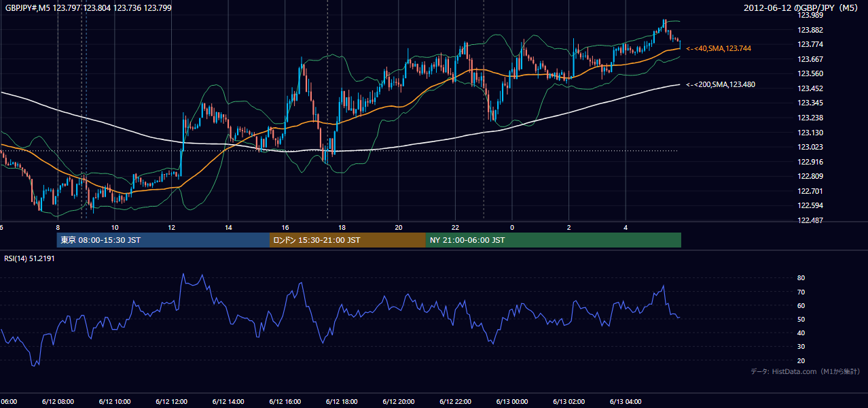Click the '6/12 16:00' bottom date label

click(x=285, y=402)
